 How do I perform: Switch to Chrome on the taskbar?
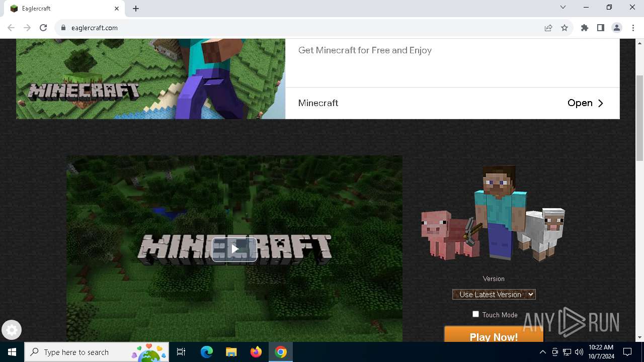[281, 352]
